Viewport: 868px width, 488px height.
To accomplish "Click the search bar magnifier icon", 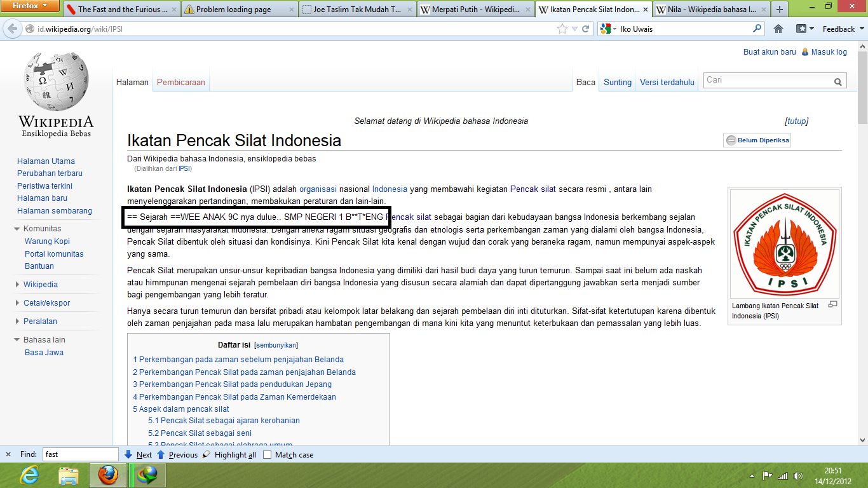I will 757,29.
